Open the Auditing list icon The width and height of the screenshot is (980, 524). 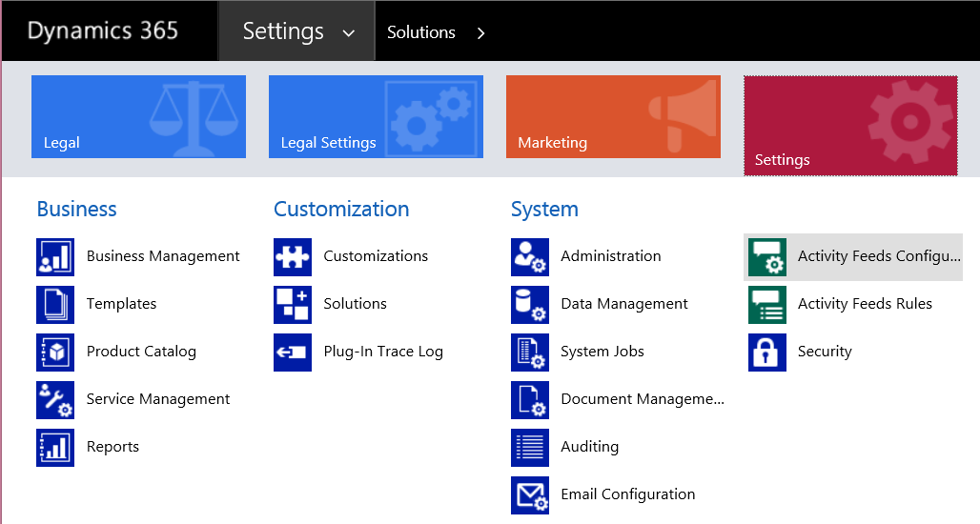click(x=530, y=447)
